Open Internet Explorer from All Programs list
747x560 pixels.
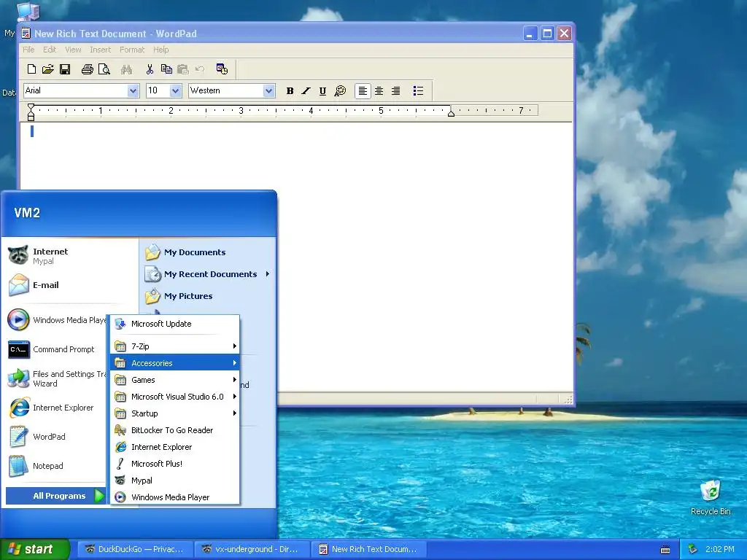(175, 447)
